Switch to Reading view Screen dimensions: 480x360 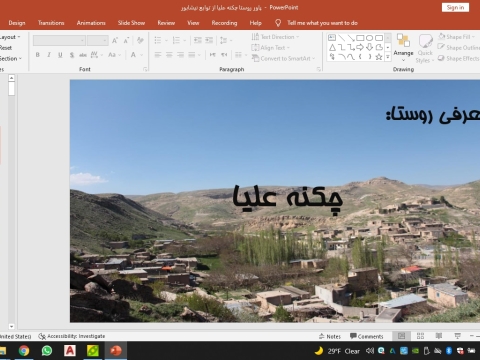coord(439,336)
